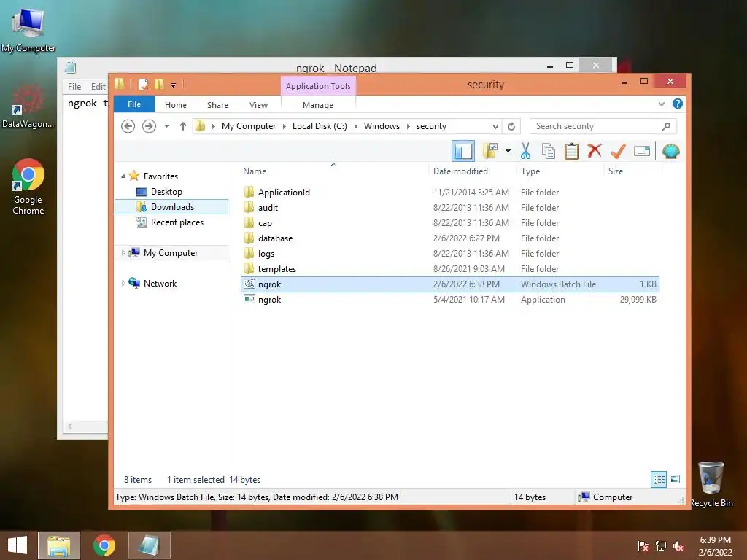Sort by the Date modified column header
The width and height of the screenshot is (747, 560).
pyautogui.click(x=460, y=171)
